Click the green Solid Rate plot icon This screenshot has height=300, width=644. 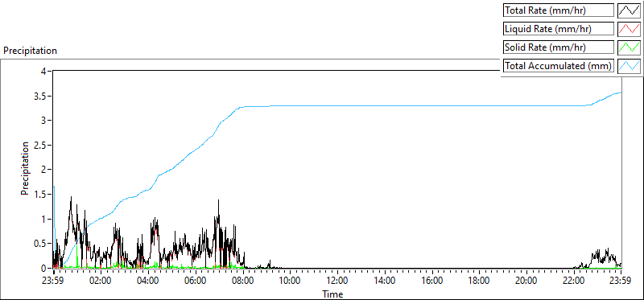point(630,47)
